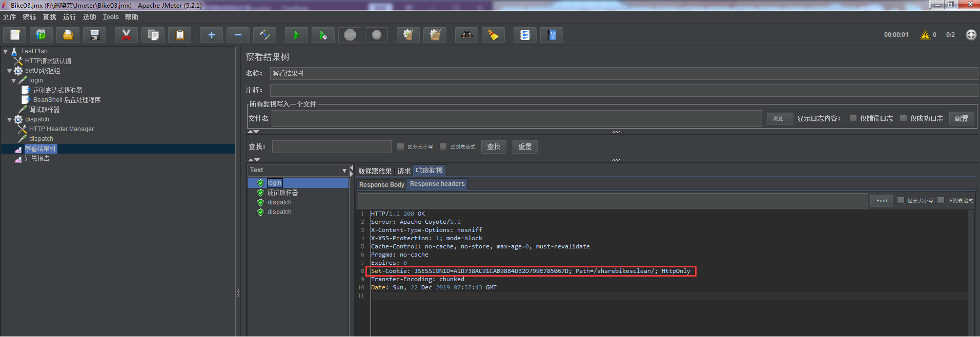Click the remote engines globe icon at top right
Viewport: 980px width, 337px height.
point(971,35)
